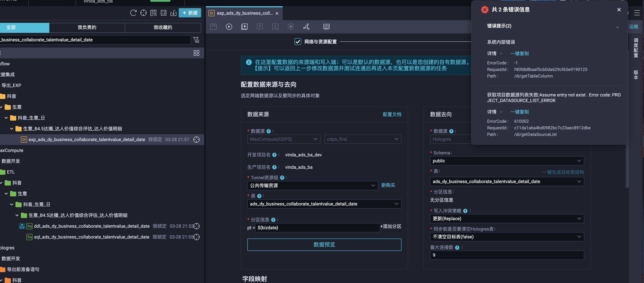Click the import icon beside the 新建 button
Image resolution: width=644 pixels, height=283 pixels.
(173, 13)
